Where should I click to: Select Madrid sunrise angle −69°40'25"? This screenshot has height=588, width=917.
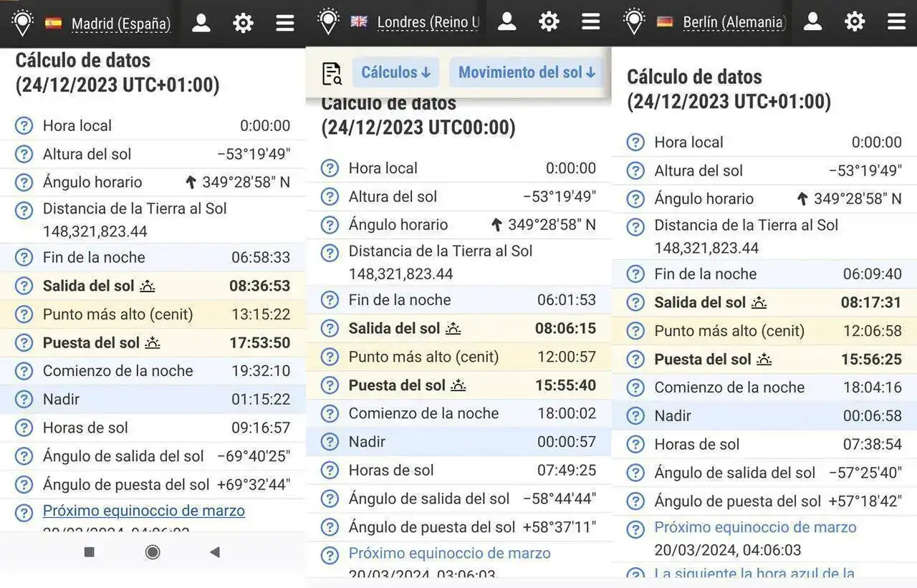pos(254,456)
